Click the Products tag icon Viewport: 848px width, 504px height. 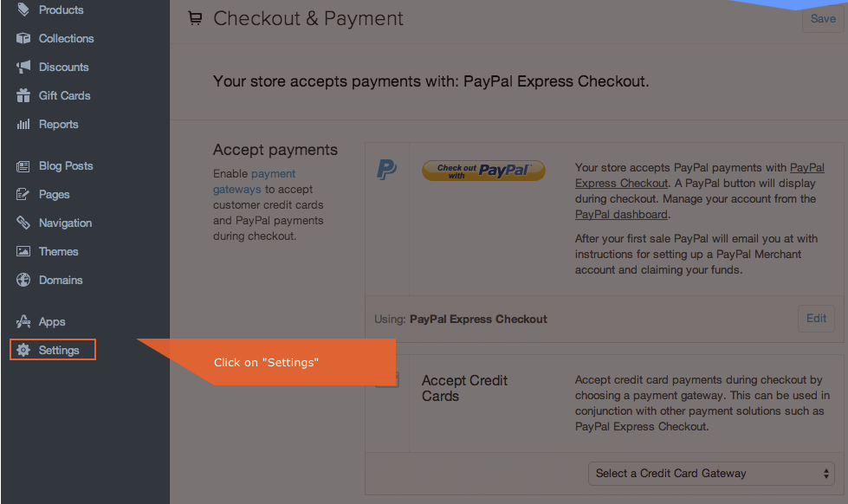(x=23, y=10)
